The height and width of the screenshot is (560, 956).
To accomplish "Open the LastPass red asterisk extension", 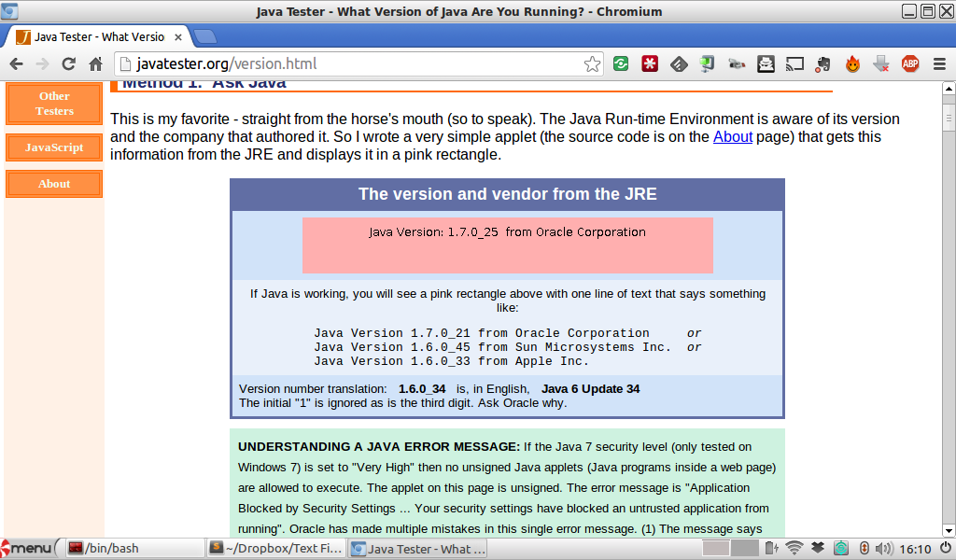I will [650, 63].
